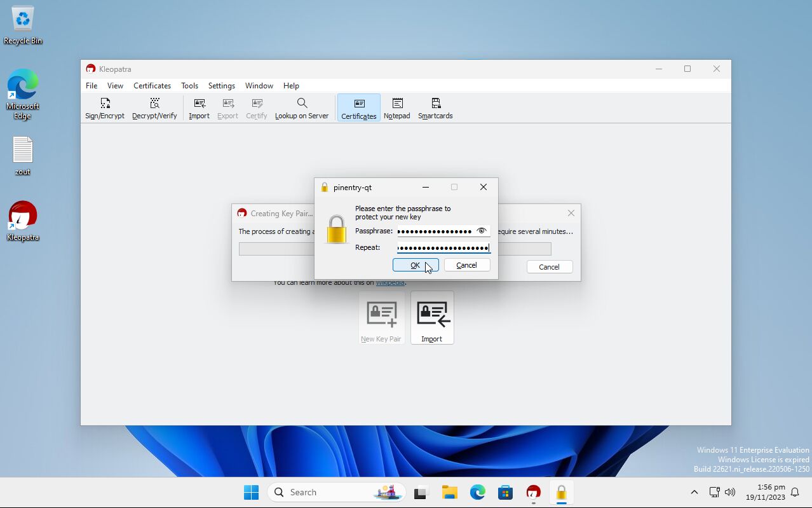Viewport: 812px width, 508px height.
Task: Click into the Repeat passphrase field
Action: (x=443, y=248)
